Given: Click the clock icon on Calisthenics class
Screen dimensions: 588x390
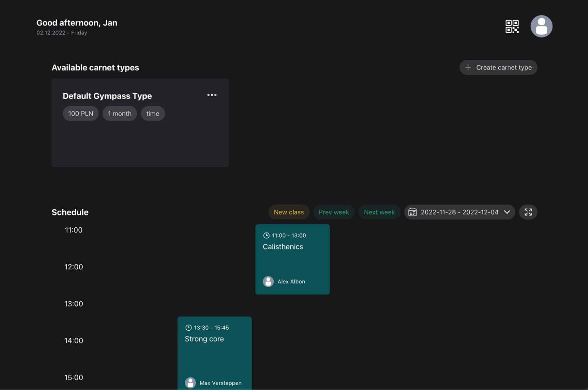Looking at the screenshot, I should 266,235.
